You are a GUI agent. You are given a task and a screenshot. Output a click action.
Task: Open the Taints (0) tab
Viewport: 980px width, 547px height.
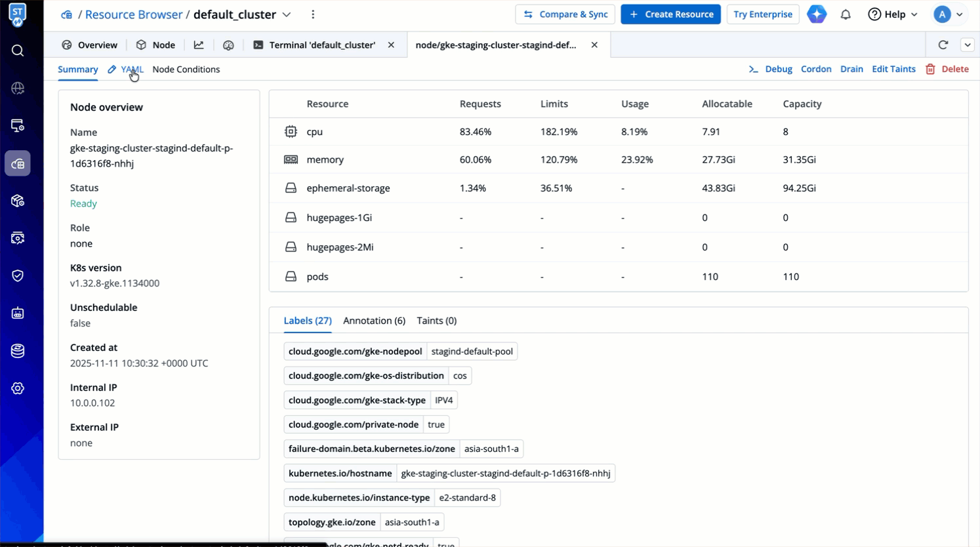(436, 321)
